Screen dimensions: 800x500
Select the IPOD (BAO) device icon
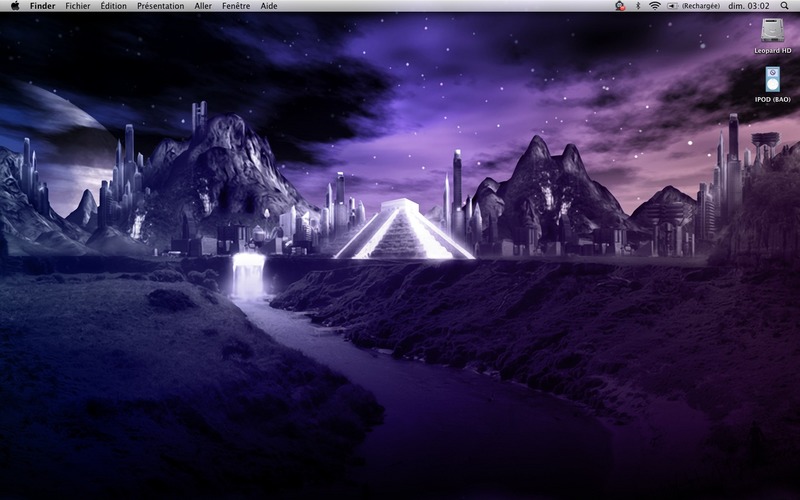coord(772,79)
